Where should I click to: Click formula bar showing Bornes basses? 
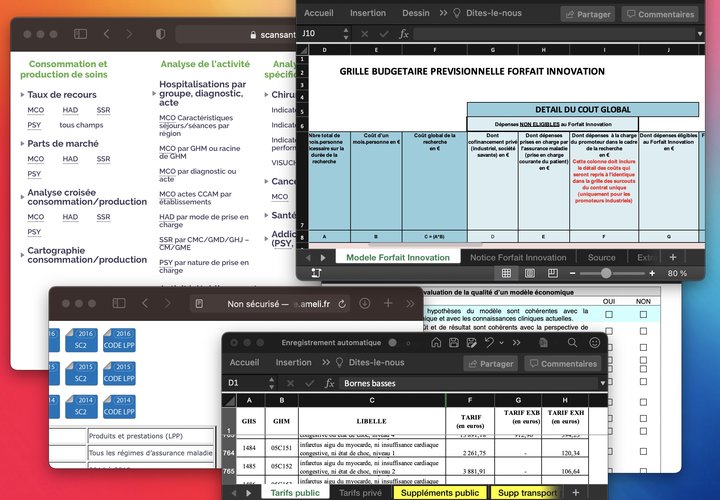(x=468, y=383)
